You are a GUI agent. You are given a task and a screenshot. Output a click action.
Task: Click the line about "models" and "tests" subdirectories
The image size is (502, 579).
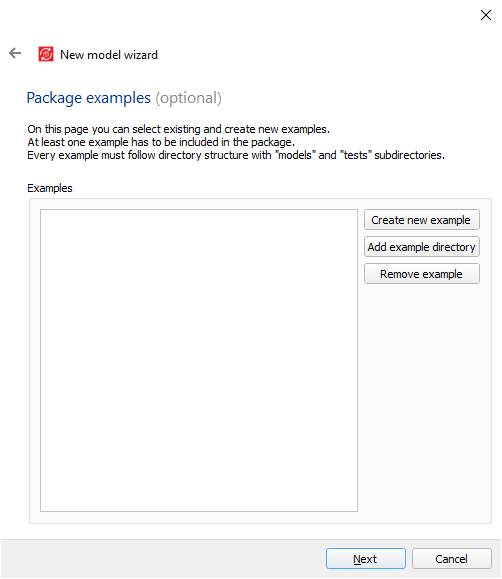[x=236, y=155]
